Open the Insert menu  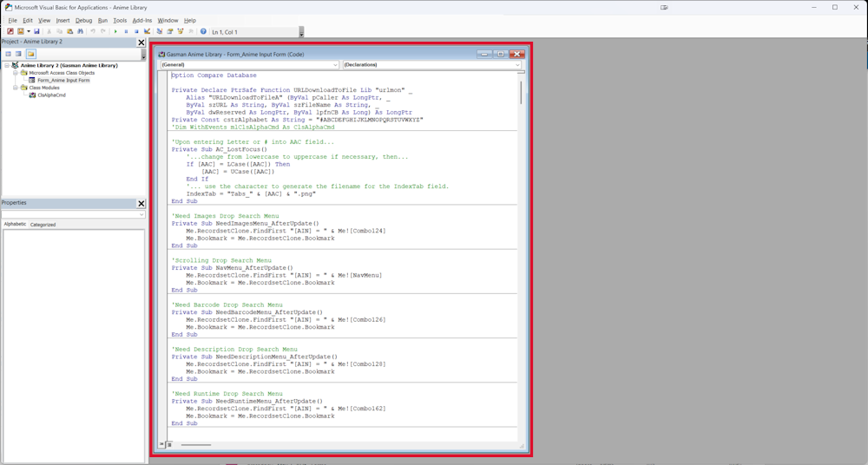62,21
